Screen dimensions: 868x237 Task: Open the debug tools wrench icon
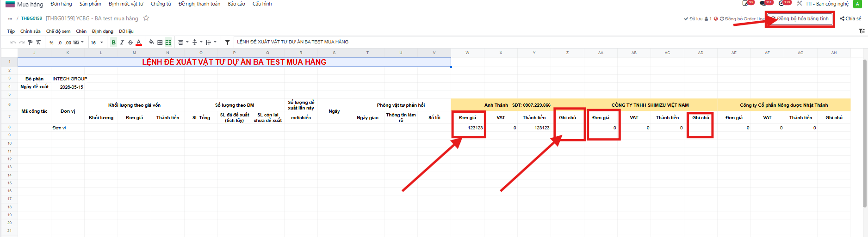click(799, 3)
